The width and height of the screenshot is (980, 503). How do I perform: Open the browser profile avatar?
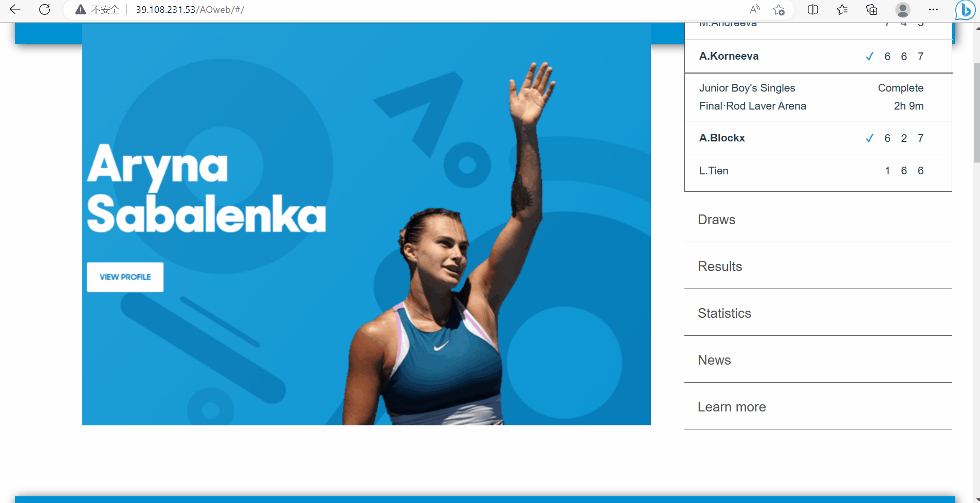click(902, 9)
